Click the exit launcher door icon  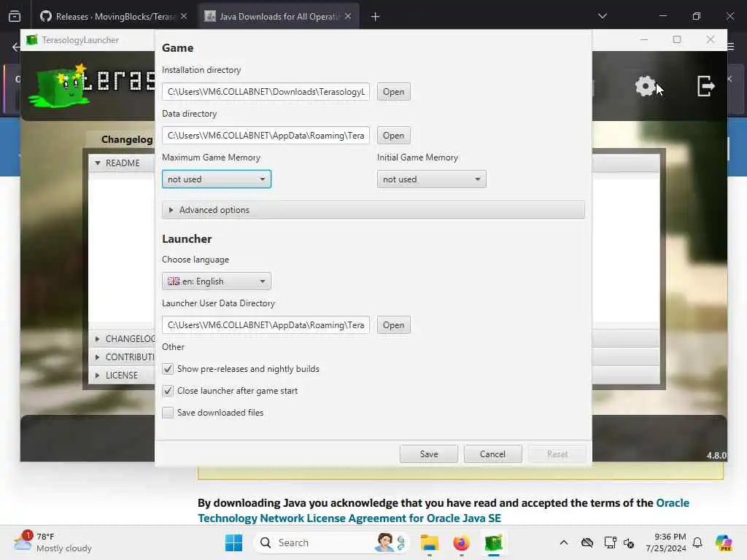click(706, 86)
